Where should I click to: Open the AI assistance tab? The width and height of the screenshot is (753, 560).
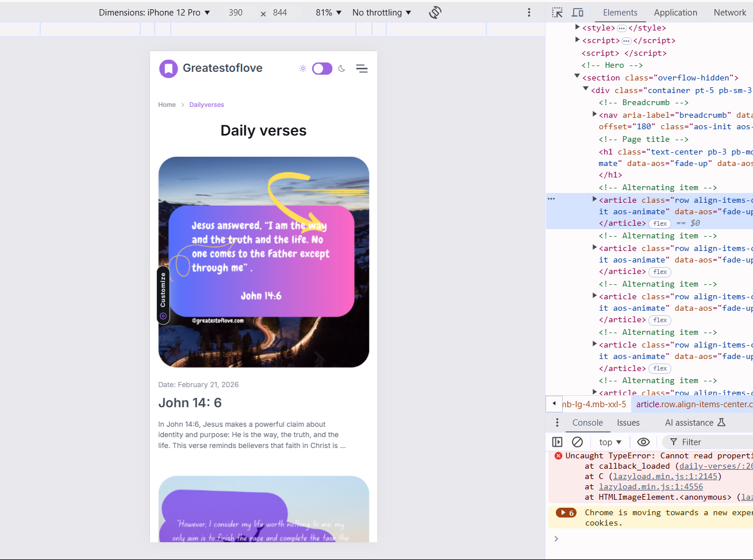pyautogui.click(x=695, y=423)
